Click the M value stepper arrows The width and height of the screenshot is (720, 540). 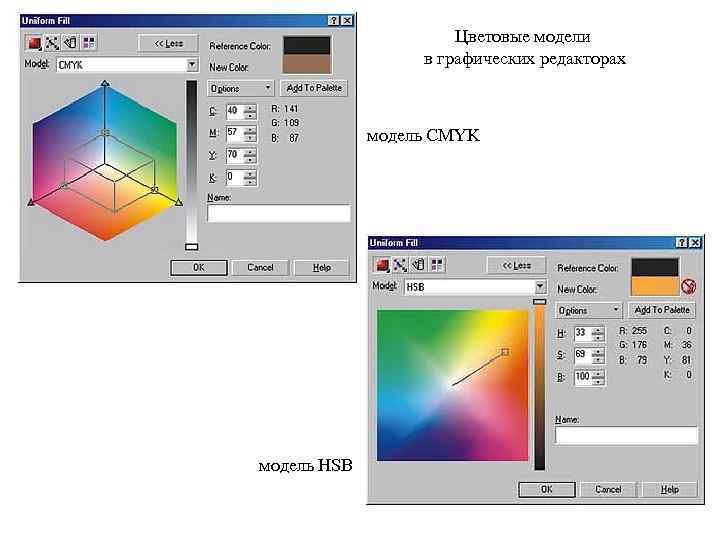tap(250, 134)
